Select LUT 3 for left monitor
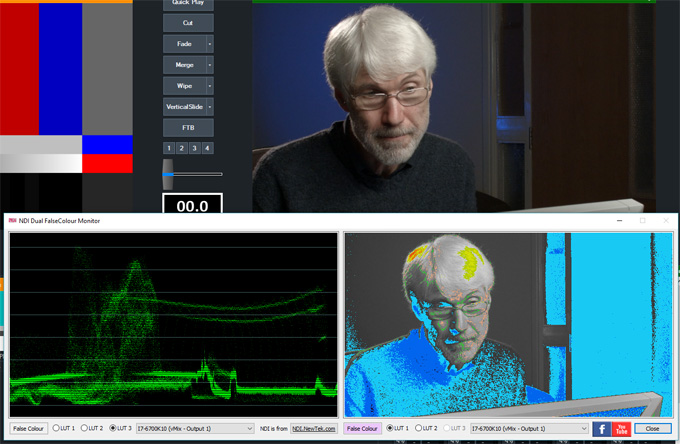The height and width of the screenshot is (444, 680). click(121, 428)
